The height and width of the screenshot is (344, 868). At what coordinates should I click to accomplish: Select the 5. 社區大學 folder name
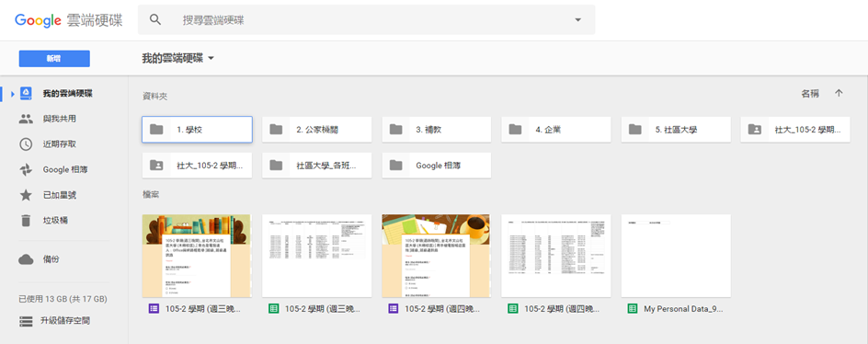pyautogui.click(x=676, y=130)
